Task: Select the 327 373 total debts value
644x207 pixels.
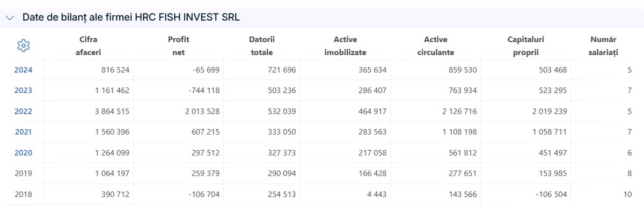Action: click(281, 153)
